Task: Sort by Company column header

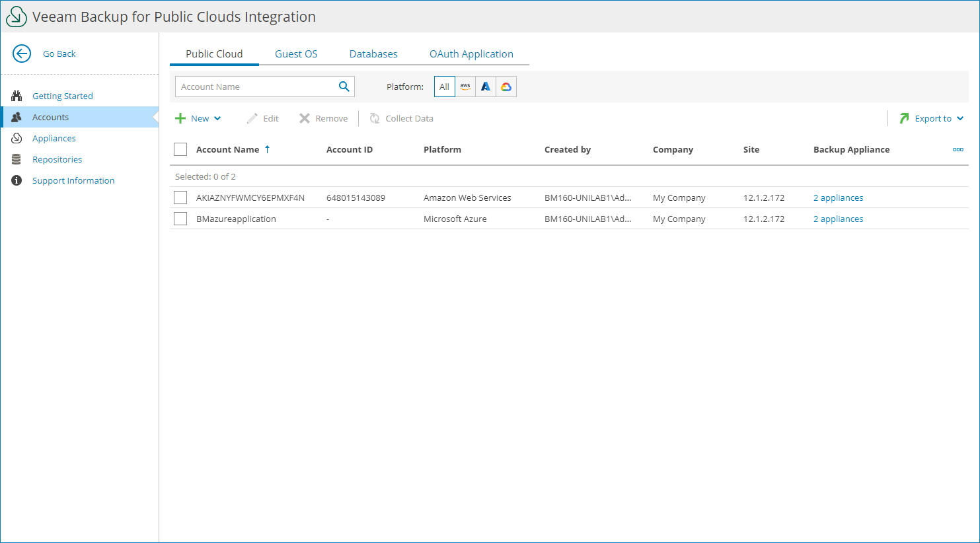Action: [x=673, y=149]
